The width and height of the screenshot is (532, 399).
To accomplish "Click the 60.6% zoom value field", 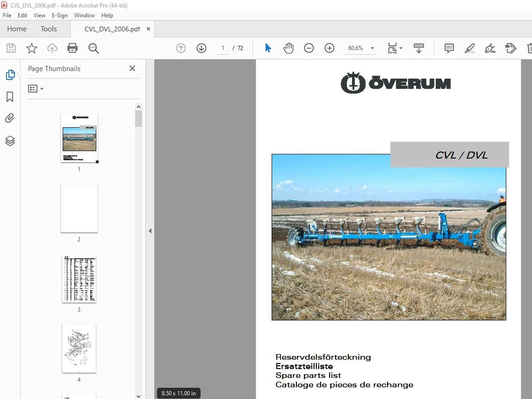I will [x=356, y=48].
